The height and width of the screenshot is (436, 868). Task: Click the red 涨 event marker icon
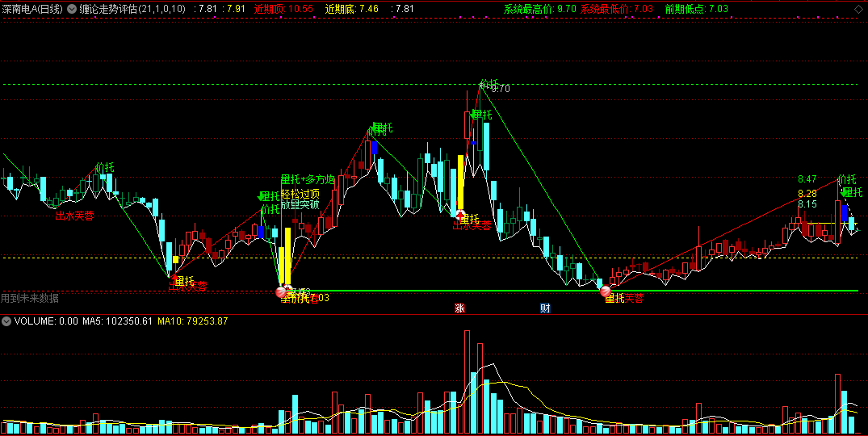pos(459,308)
